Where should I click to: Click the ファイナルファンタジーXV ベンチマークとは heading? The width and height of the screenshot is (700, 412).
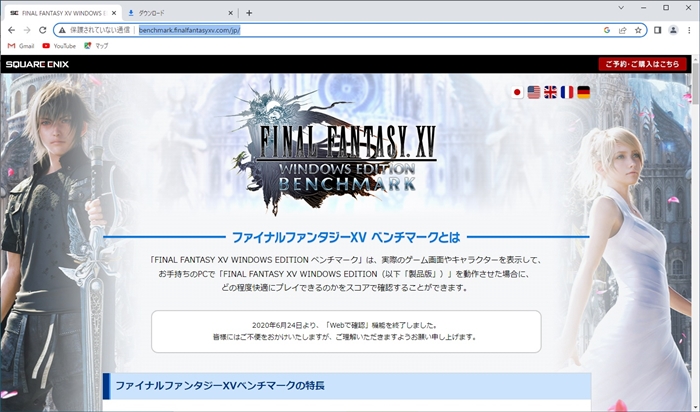(346, 237)
